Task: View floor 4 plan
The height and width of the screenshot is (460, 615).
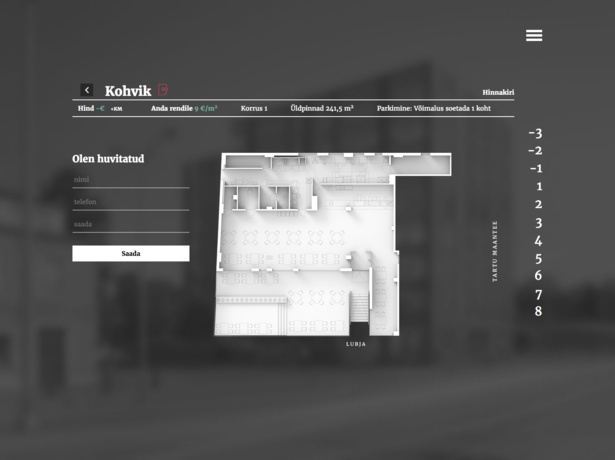Action: tap(539, 241)
